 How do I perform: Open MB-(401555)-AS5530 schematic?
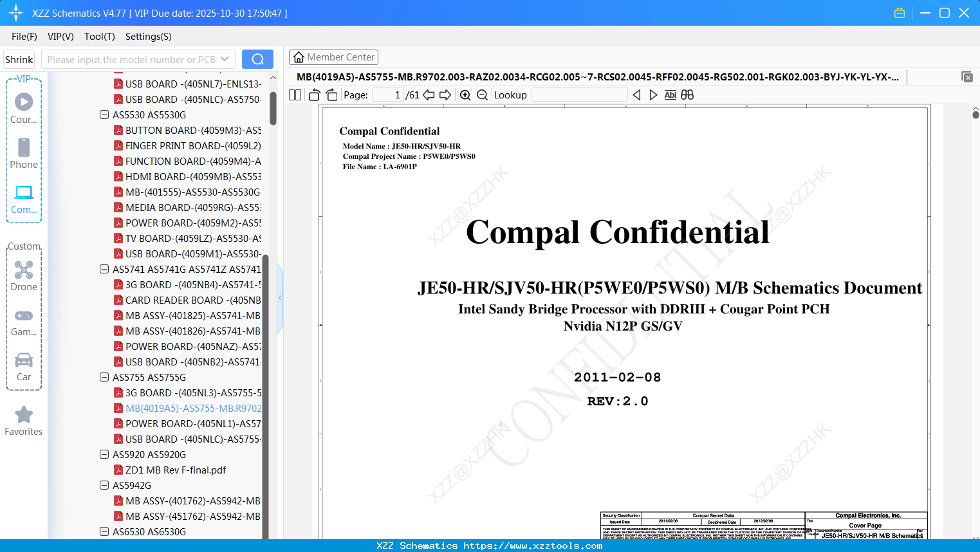pyautogui.click(x=193, y=192)
